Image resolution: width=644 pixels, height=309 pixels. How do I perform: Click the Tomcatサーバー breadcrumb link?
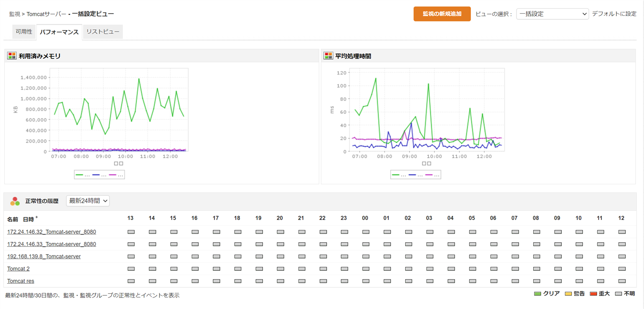[47, 14]
